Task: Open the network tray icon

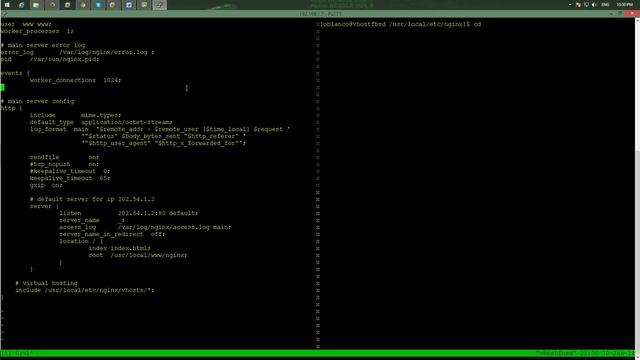Action: [587, 5]
